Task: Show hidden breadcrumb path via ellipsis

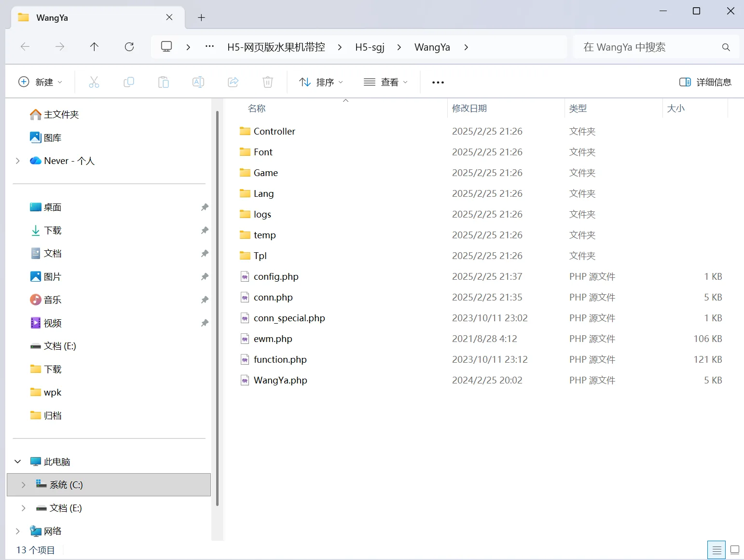Action: click(x=209, y=47)
